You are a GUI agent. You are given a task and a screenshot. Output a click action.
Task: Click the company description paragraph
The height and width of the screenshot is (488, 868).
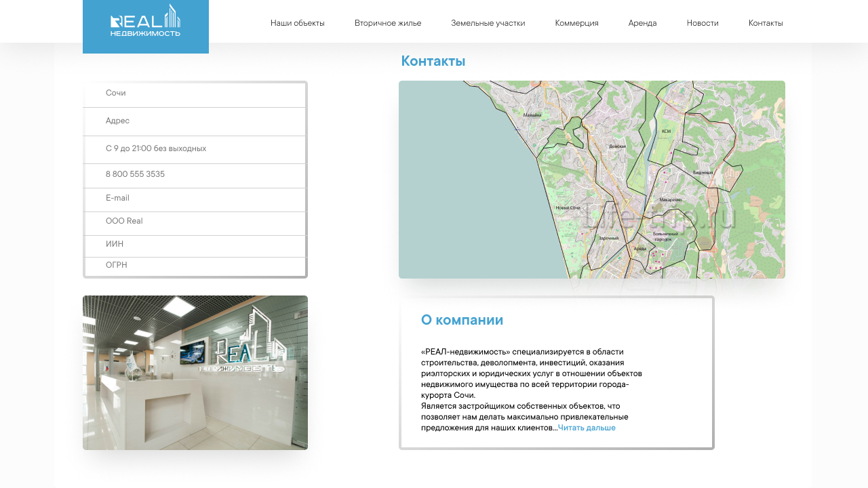(x=532, y=390)
